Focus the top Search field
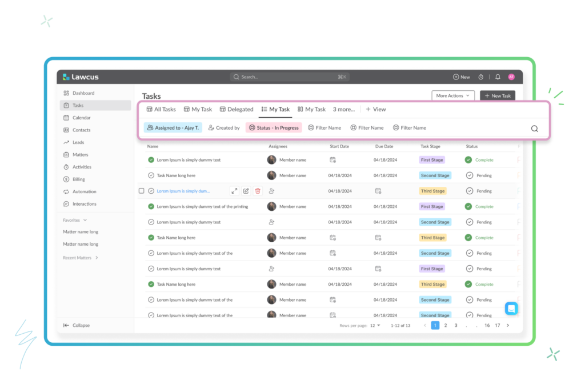 (290, 77)
